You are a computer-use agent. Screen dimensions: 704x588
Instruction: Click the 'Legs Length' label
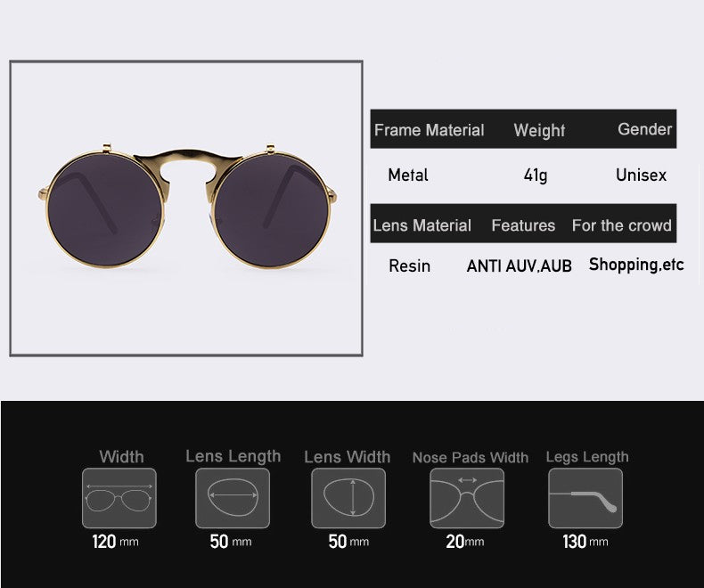click(587, 457)
